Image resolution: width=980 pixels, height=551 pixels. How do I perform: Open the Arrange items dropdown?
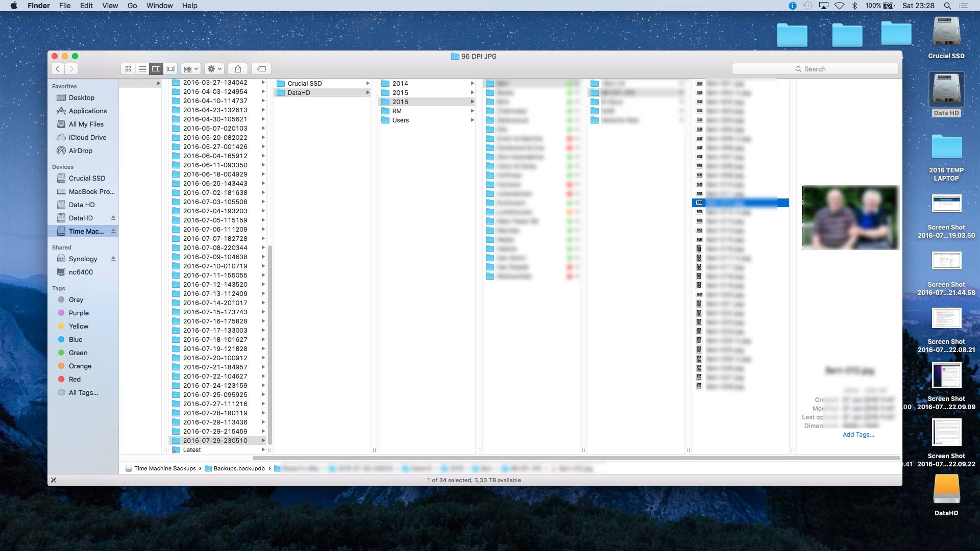pyautogui.click(x=191, y=69)
